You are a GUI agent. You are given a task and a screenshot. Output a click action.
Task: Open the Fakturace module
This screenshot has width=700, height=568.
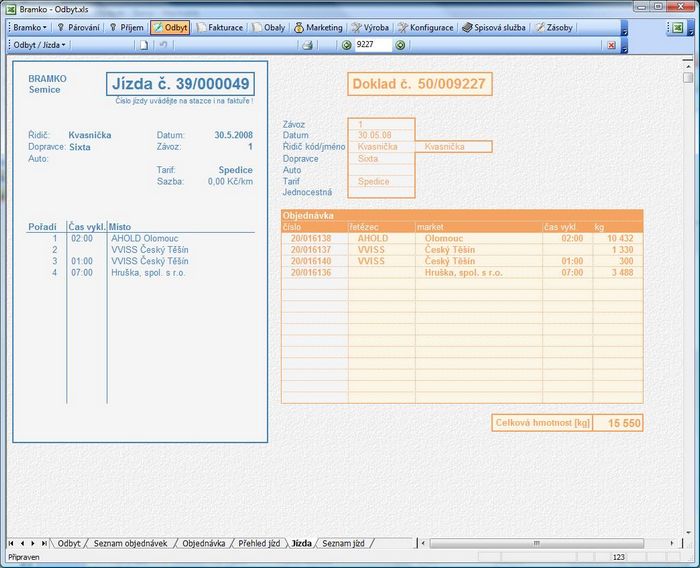coord(221,28)
